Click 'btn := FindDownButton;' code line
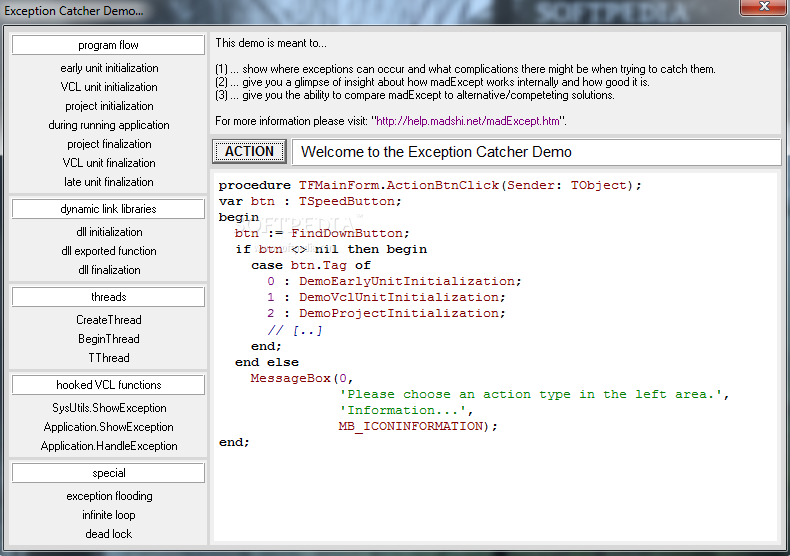Screen dimensions: 790x556 tap(322, 233)
